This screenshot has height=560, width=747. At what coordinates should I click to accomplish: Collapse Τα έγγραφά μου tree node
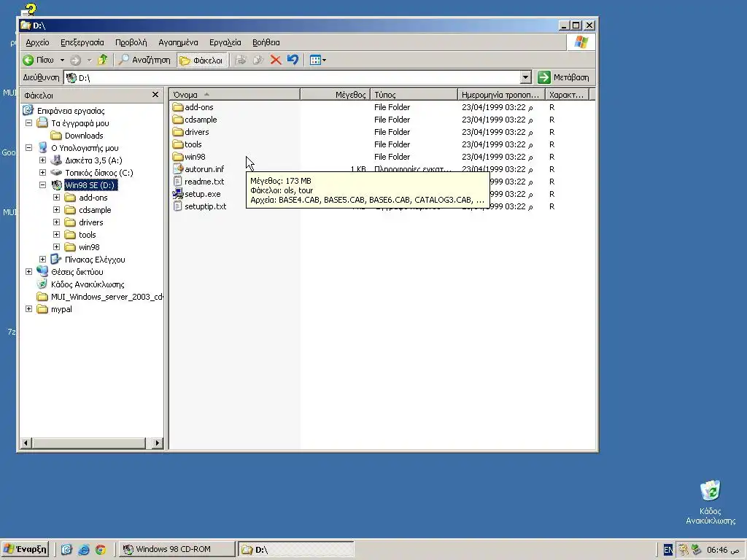pyautogui.click(x=28, y=122)
